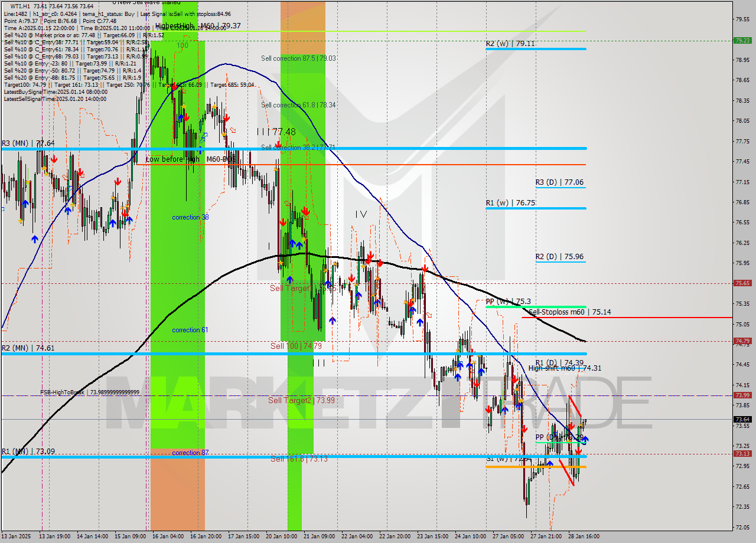Select the red 75.65 price axis tag

(742, 283)
